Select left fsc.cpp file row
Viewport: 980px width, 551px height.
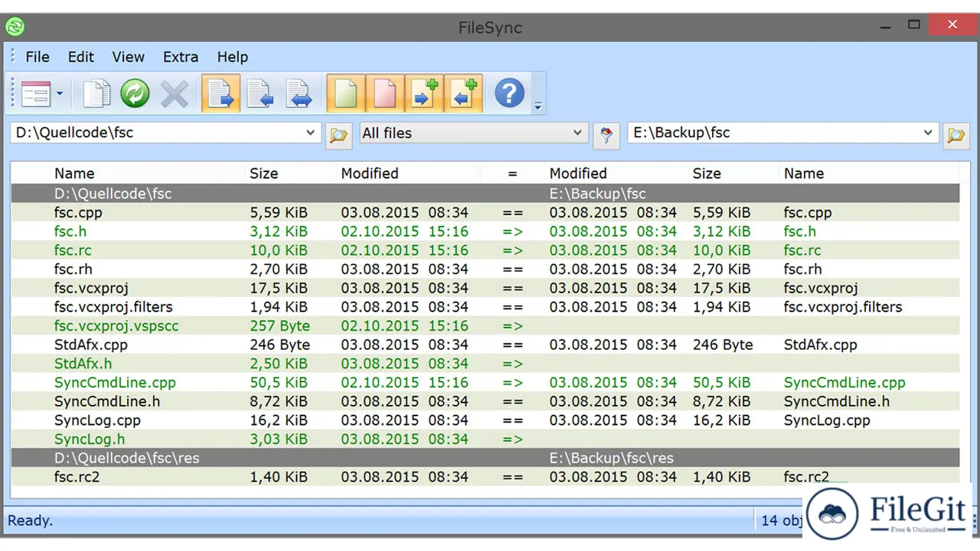tap(78, 212)
